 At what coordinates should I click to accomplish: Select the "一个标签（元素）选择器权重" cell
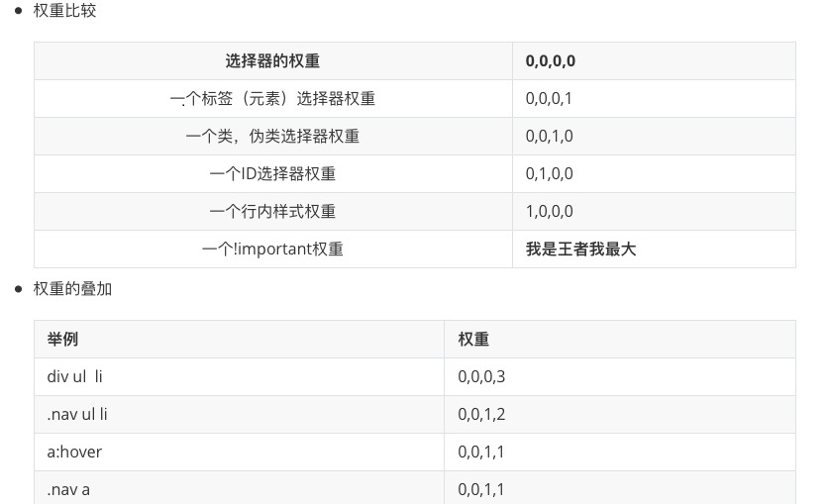point(272,99)
